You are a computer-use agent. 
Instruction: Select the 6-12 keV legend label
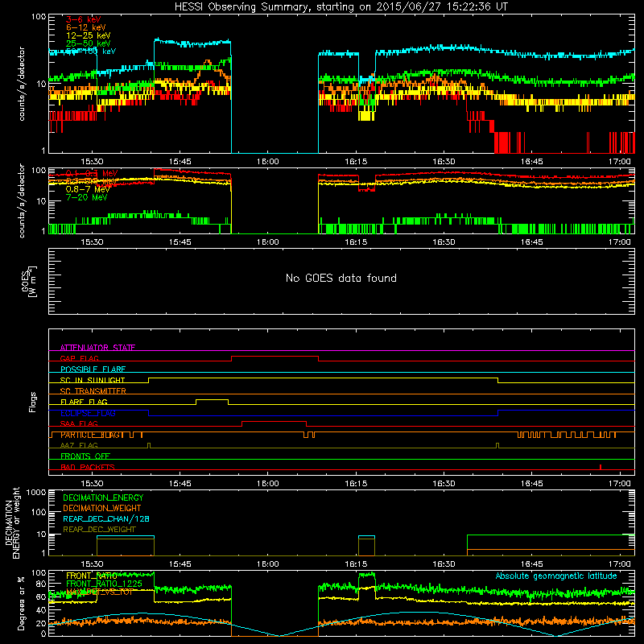tap(86, 27)
